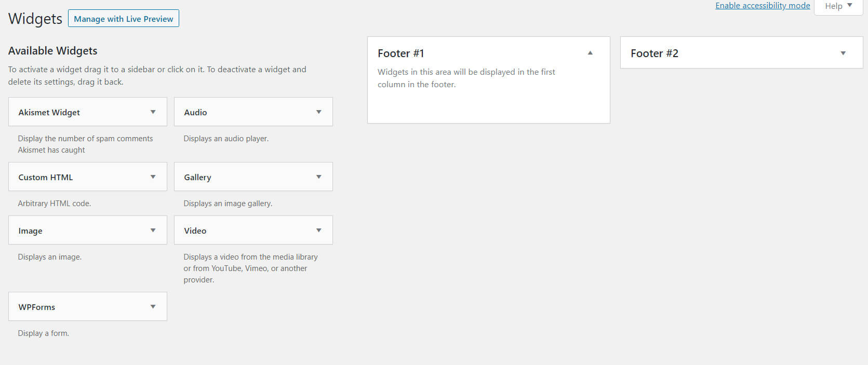Enable accessibility mode link
This screenshot has height=365, width=868.
pyautogui.click(x=763, y=6)
